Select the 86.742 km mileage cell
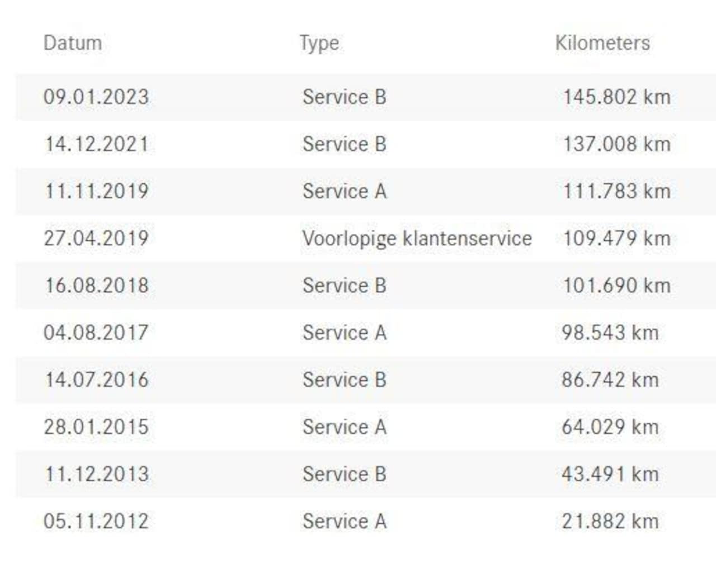This screenshot has height=588, width=716. (610, 380)
